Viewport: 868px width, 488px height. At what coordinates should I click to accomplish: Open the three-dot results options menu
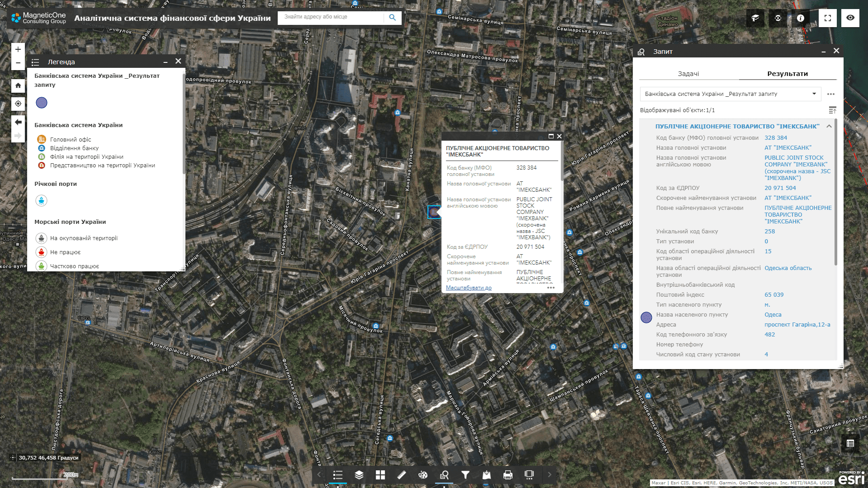831,94
